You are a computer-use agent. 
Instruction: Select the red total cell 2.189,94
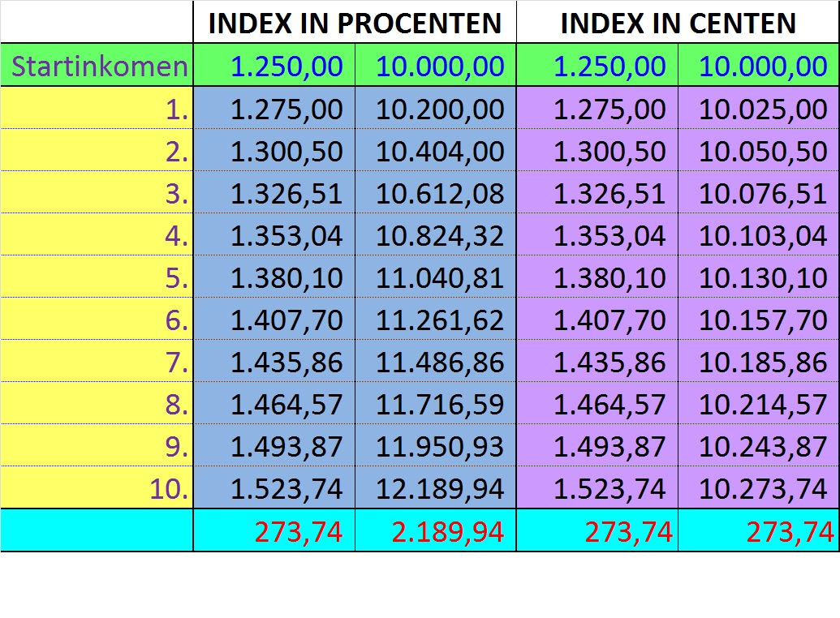click(436, 531)
